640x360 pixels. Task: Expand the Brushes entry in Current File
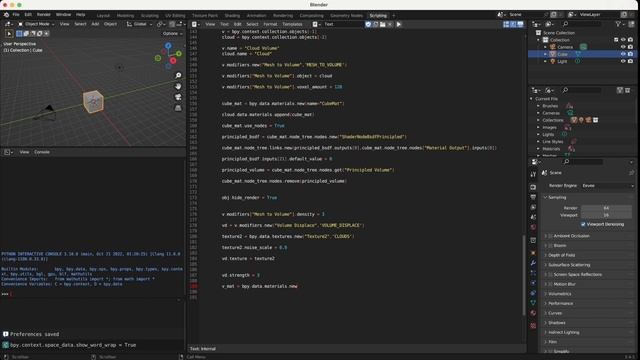point(538,106)
